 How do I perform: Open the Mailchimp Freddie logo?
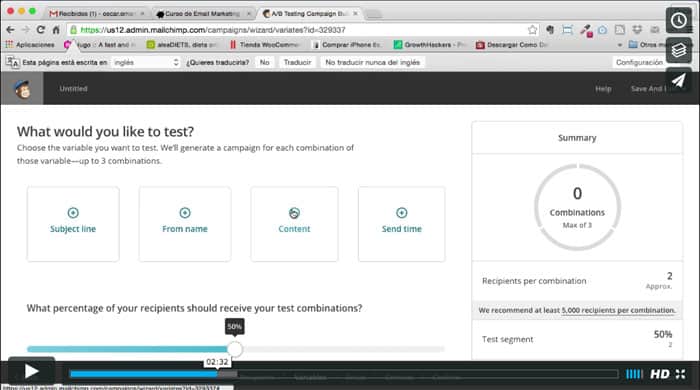[x=22, y=88]
